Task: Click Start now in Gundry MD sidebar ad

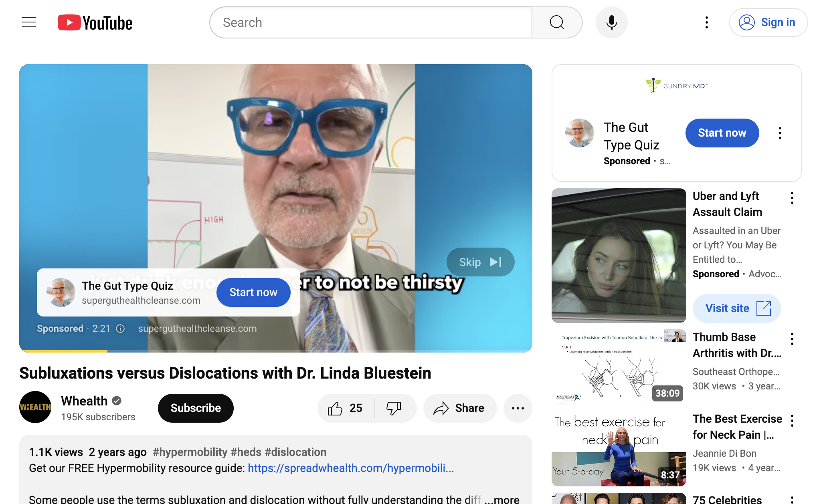Action: (722, 133)
